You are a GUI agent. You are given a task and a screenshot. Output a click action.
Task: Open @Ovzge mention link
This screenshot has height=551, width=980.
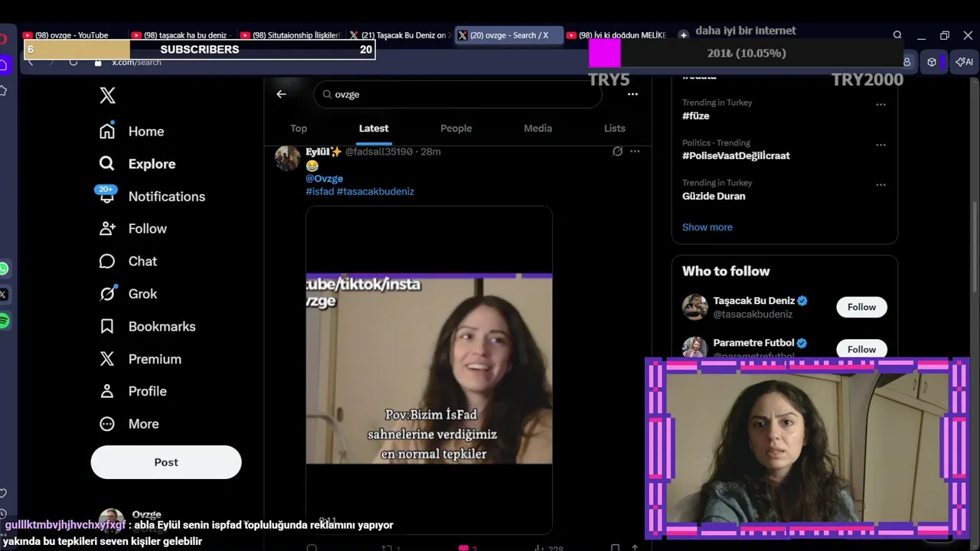click(324, 178)
